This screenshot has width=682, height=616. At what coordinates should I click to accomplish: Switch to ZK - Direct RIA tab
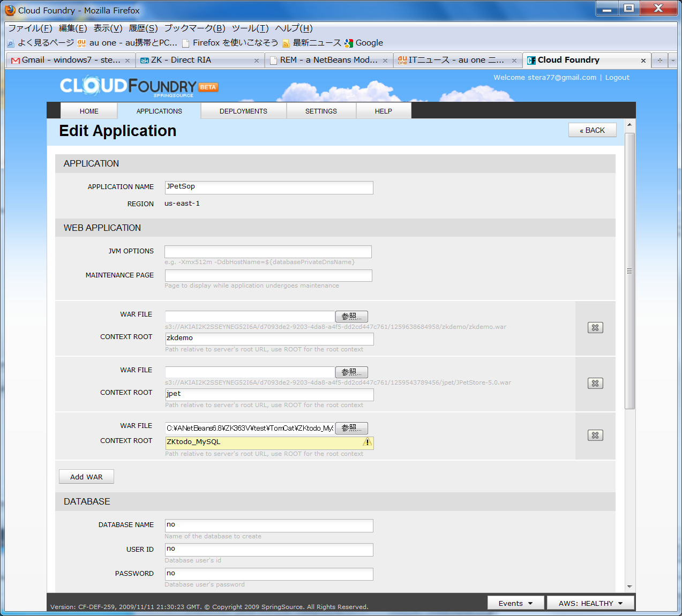[x=199, y=60]
